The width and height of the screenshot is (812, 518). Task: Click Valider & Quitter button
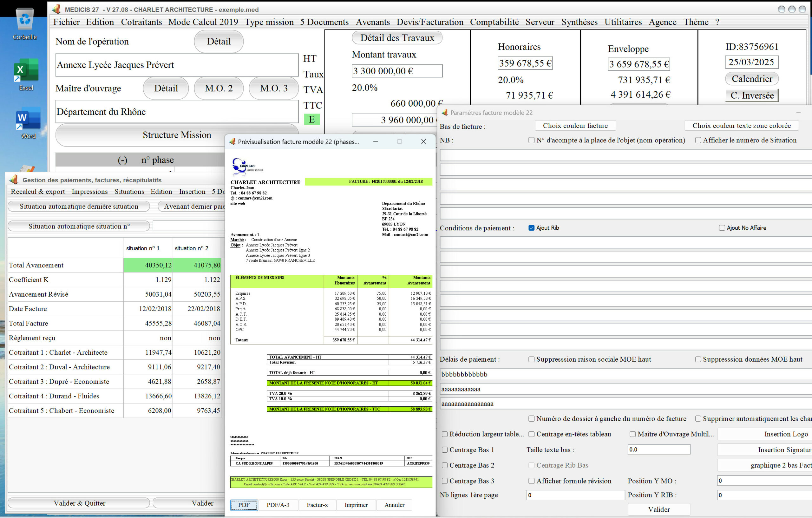tap(79, 503)
